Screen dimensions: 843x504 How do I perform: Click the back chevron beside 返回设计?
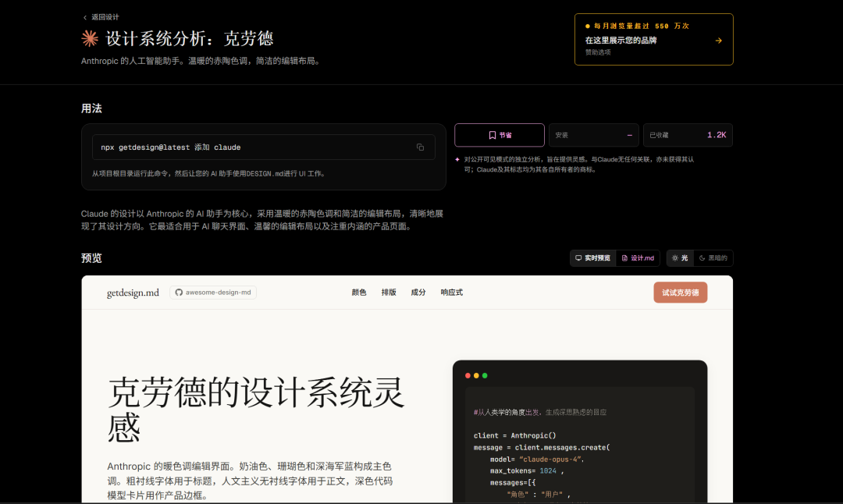(85, 18)
